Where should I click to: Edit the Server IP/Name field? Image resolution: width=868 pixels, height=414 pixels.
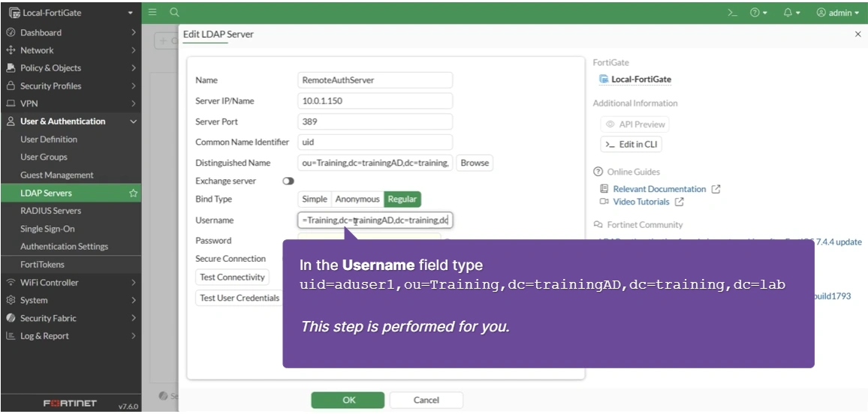point(375,101)
